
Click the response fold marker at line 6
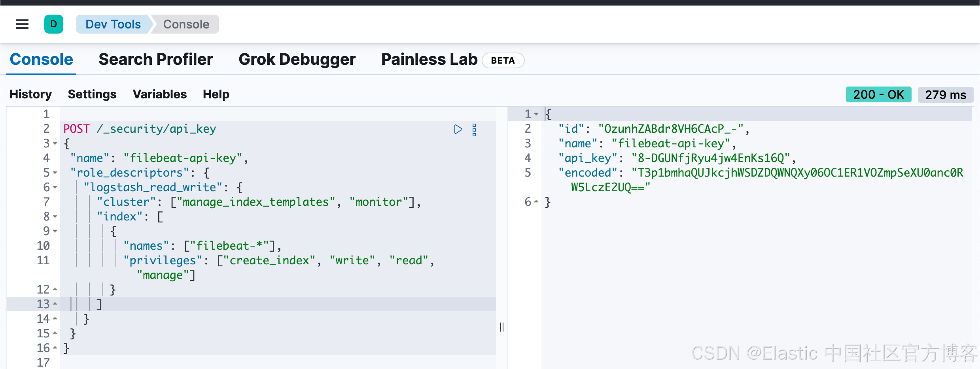(x=536, y=202)
